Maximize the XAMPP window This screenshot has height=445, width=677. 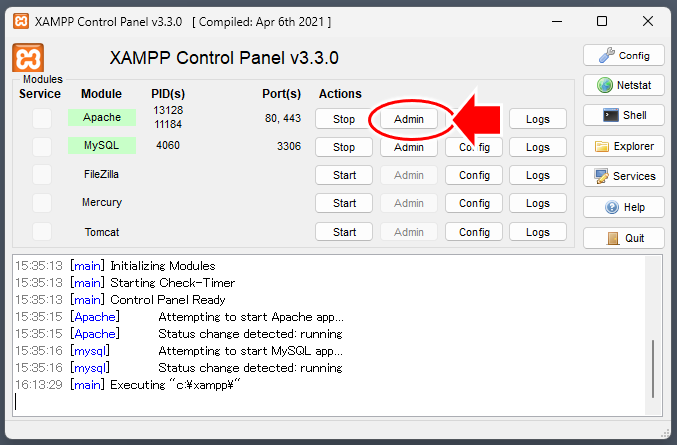coord(602,21)
